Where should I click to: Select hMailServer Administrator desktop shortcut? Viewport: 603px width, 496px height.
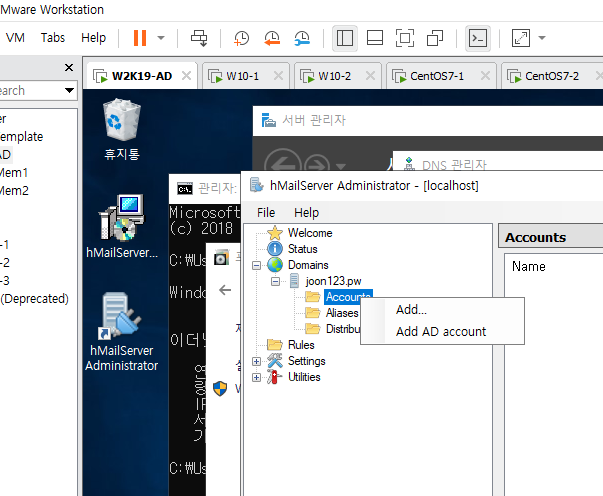coord(122,332)
